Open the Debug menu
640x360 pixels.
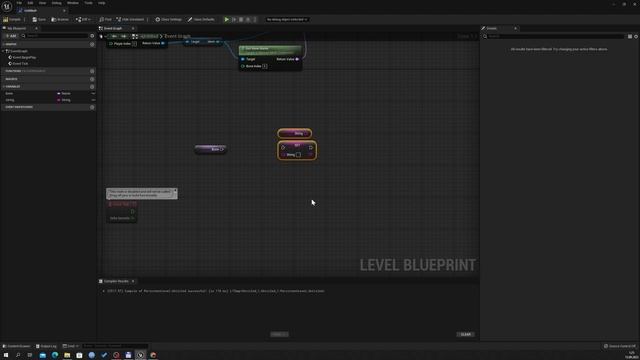click(56, 3)
